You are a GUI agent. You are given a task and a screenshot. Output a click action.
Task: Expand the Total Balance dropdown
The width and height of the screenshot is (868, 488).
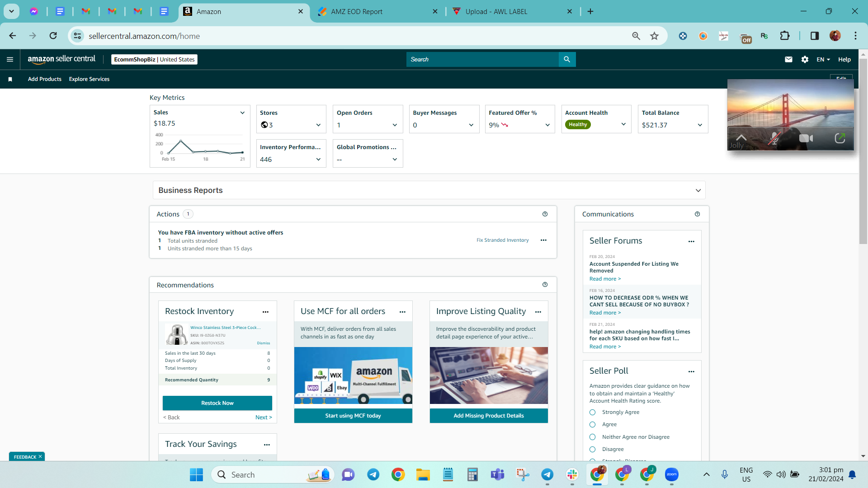click(x=700, y=125)
